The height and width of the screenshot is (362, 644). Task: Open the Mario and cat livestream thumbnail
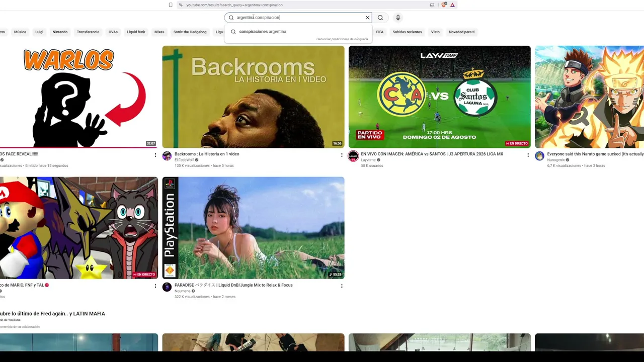tap(79, 228)
